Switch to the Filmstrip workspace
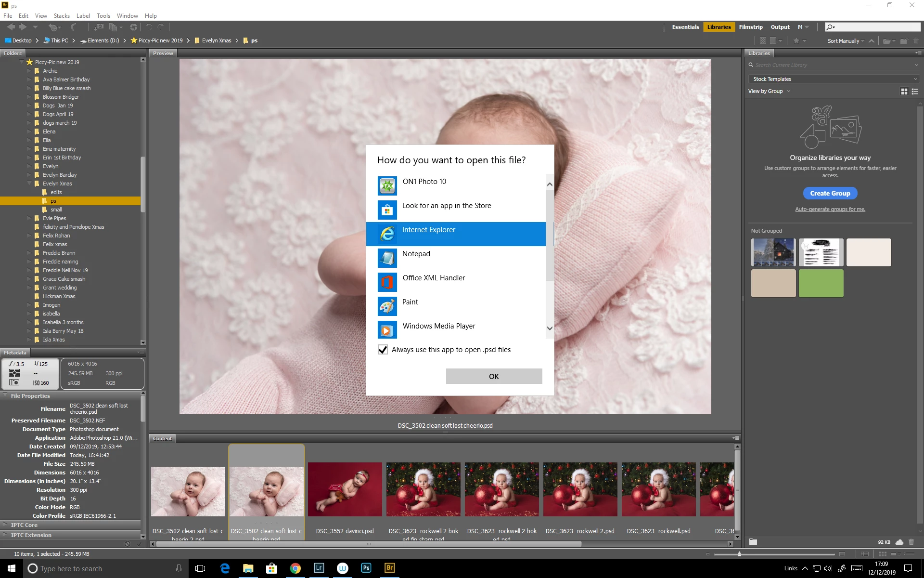Screen dimensions: 924x578 coord(750,27)
